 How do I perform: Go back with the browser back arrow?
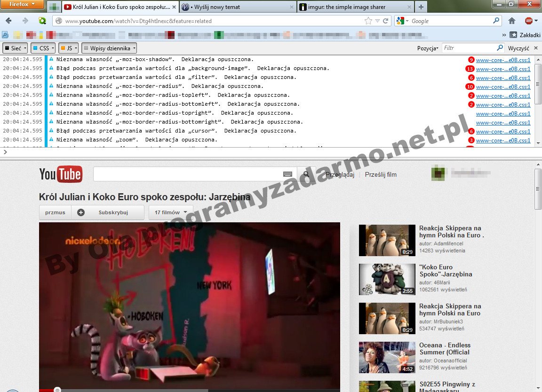coord(8,21)
